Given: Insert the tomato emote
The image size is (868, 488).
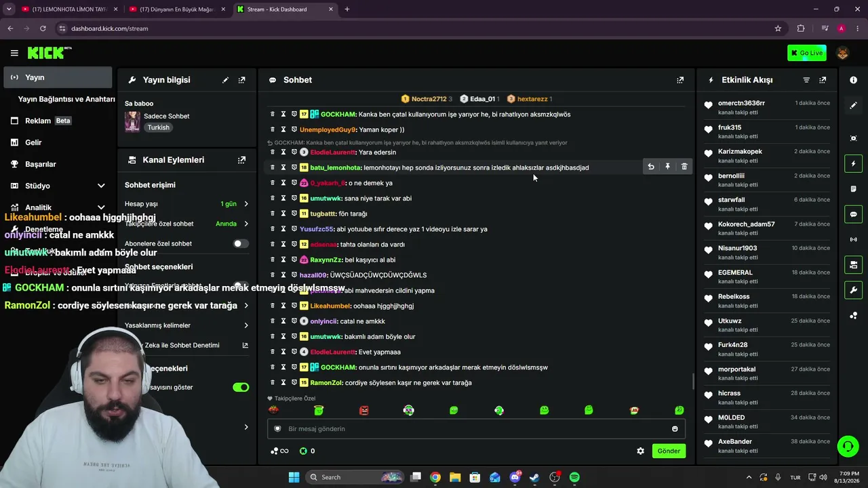Looking at the screenshot, I should [273, 410].
